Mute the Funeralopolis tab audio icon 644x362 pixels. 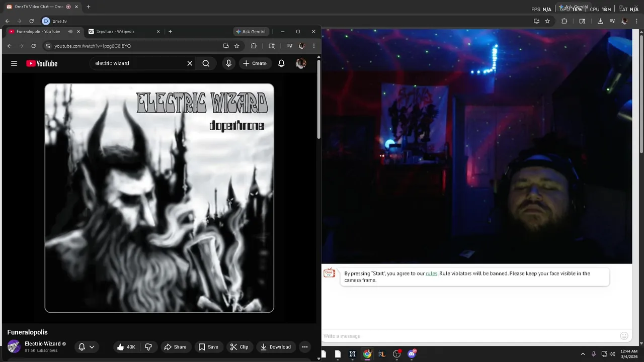pos(70,31)
